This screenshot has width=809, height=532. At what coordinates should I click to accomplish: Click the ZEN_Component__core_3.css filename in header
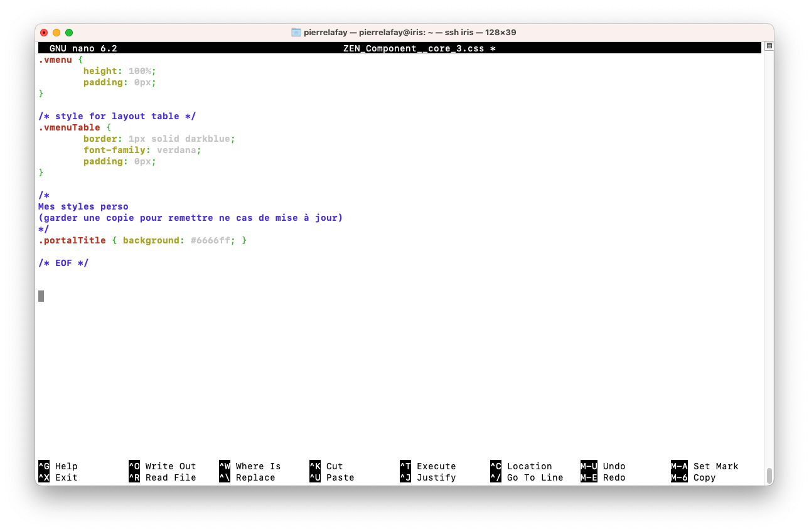coord(414,48)
